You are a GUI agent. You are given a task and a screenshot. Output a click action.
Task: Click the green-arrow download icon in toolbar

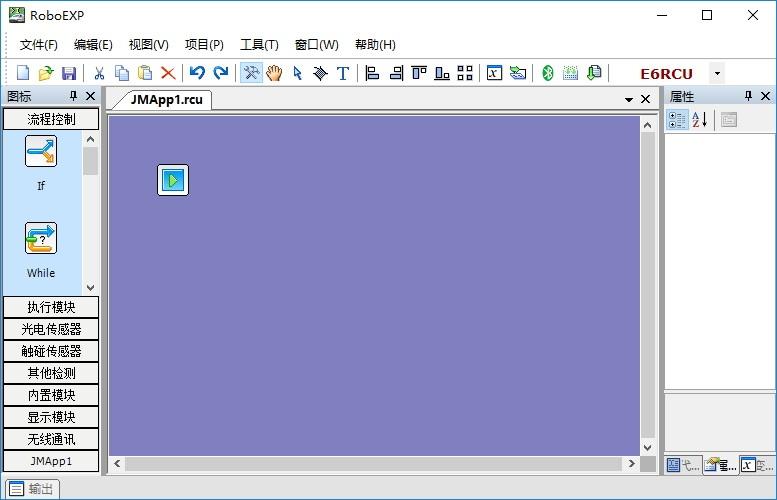click(x=518, y=73)
